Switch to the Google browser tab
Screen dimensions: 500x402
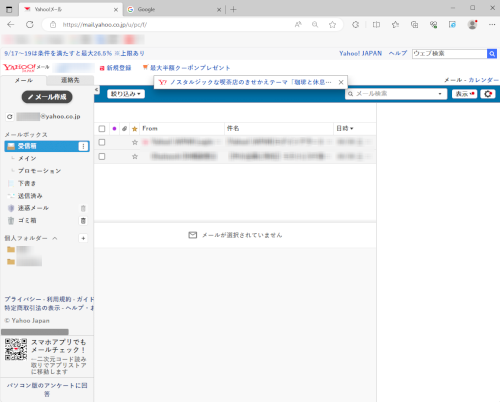(x=174, y=9)
